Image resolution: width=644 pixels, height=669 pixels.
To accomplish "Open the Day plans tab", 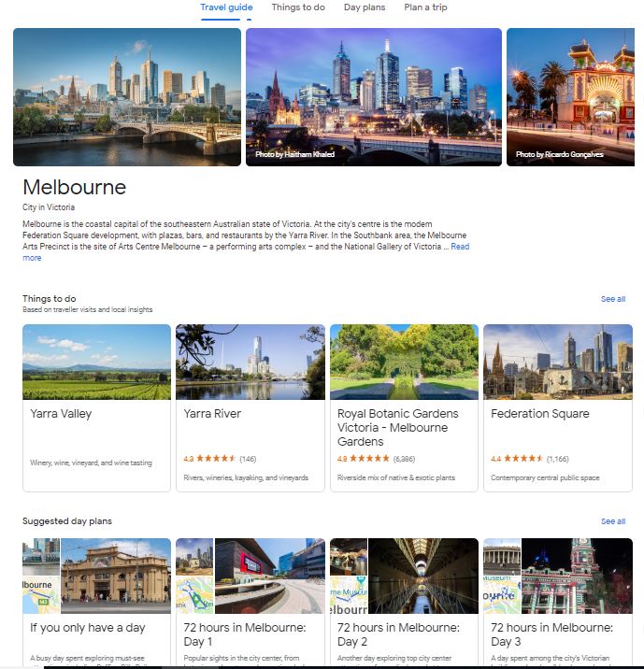I will [365, 7].
